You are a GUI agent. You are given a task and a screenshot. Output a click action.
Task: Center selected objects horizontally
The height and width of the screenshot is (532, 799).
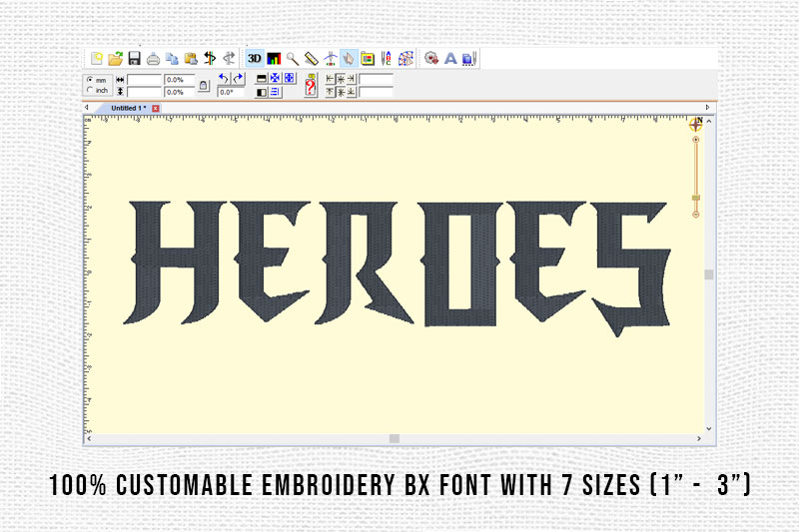[341, 79]
